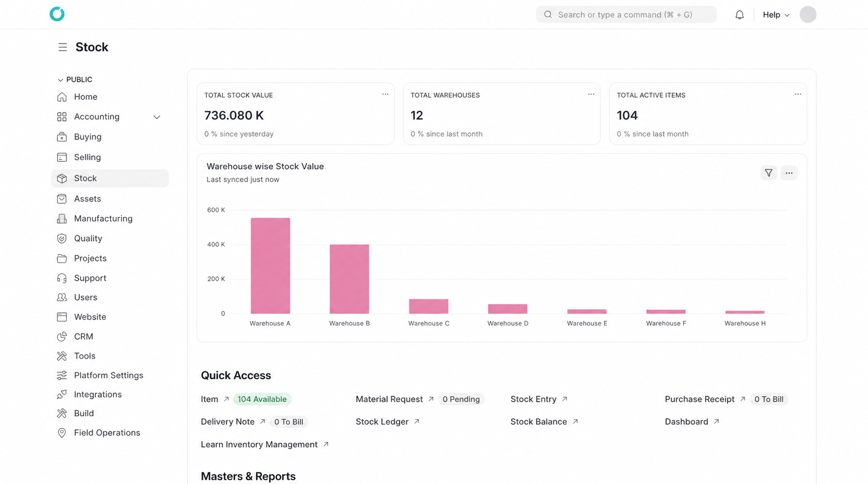Screen dimensions: 868x484
Task: Click the Home sidebar icon
Action: point(62,97)
